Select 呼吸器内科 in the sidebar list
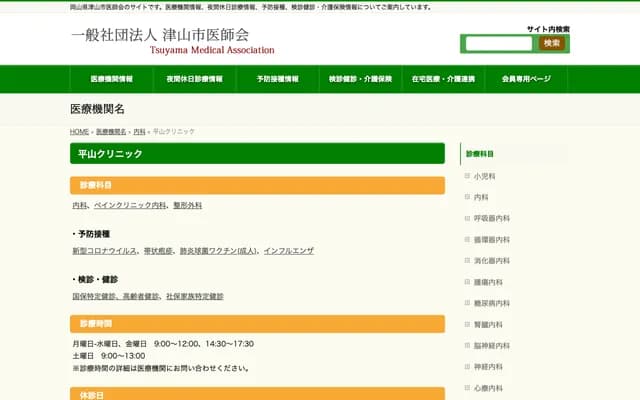 click(x=492, y=218)
